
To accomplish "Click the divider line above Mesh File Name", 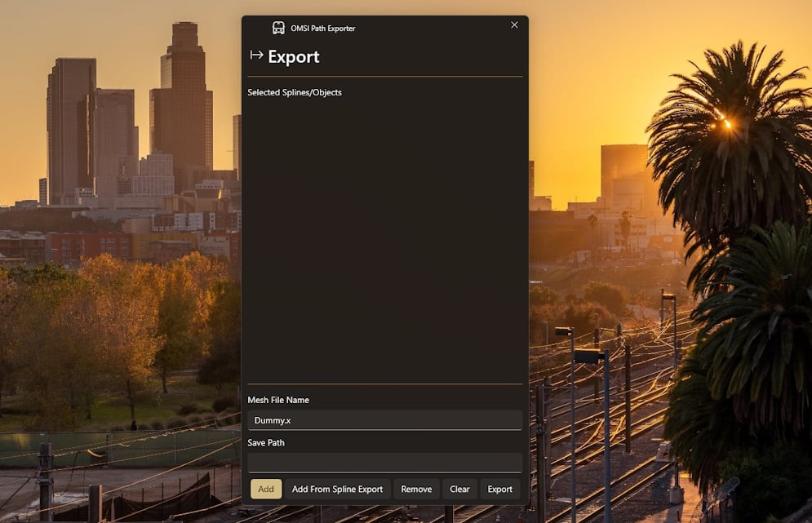I will pyautogui.click(x=384, y=383).
